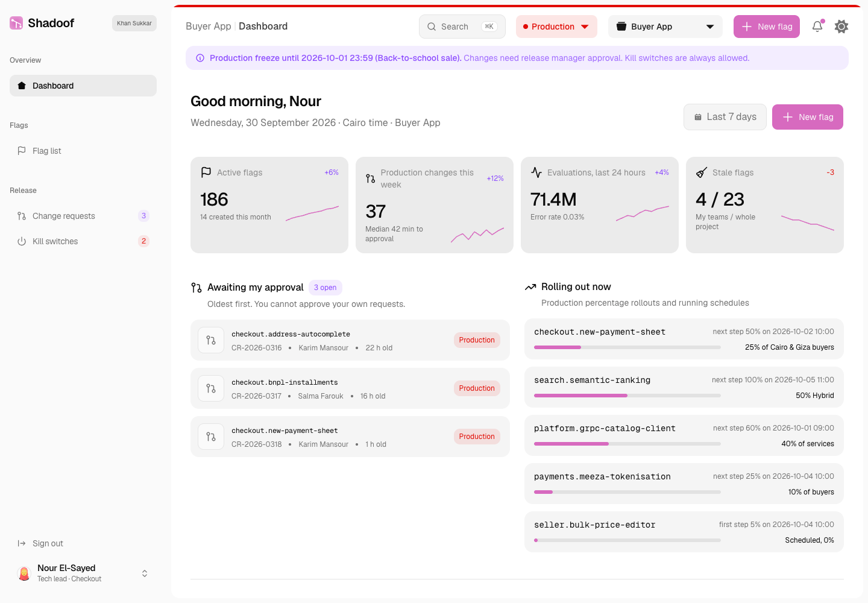The image size is (868, 603).
Task: Click the 71.4M evaluations value
Action: 553,200
